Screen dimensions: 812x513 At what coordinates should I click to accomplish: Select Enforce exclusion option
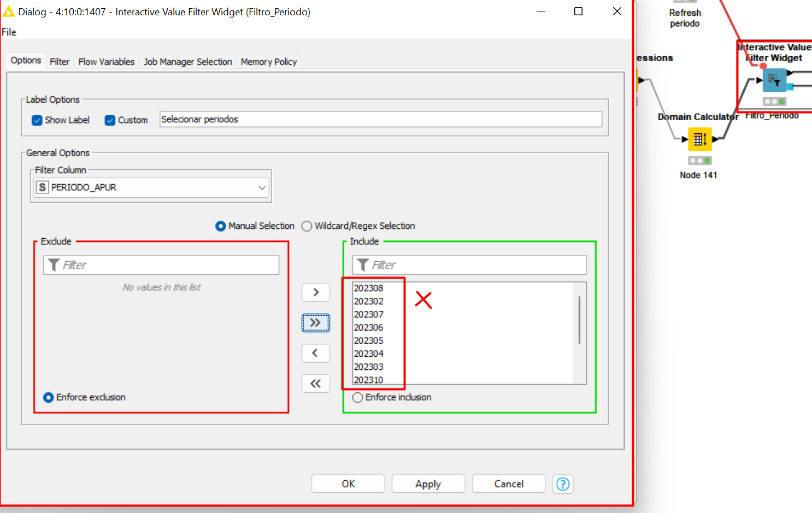pyautogui.click(x=49, y=398)
